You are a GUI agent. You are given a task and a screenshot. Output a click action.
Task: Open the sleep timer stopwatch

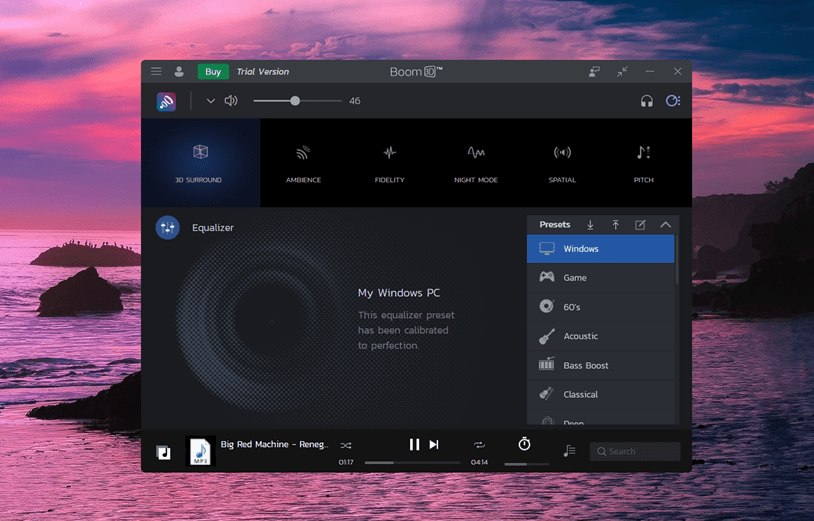click(524, 444)
